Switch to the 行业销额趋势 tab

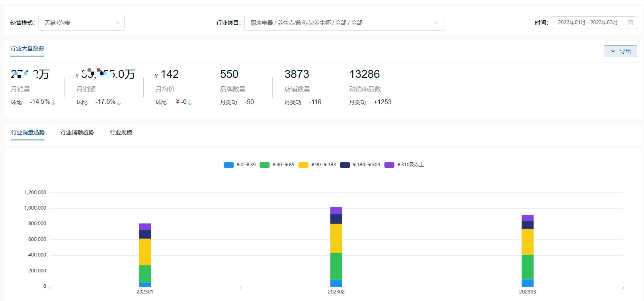pyautogui.click(x=77, y=132)
